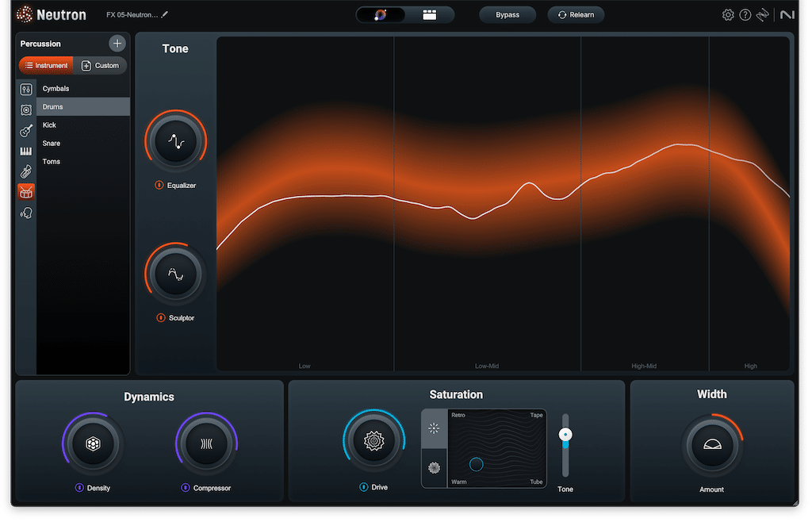
Task: Click the Density knob
Action: pos(94,443)
